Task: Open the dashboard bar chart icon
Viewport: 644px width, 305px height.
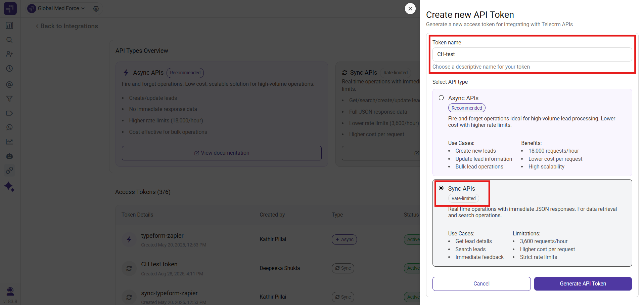Action: tap(9, 26)
